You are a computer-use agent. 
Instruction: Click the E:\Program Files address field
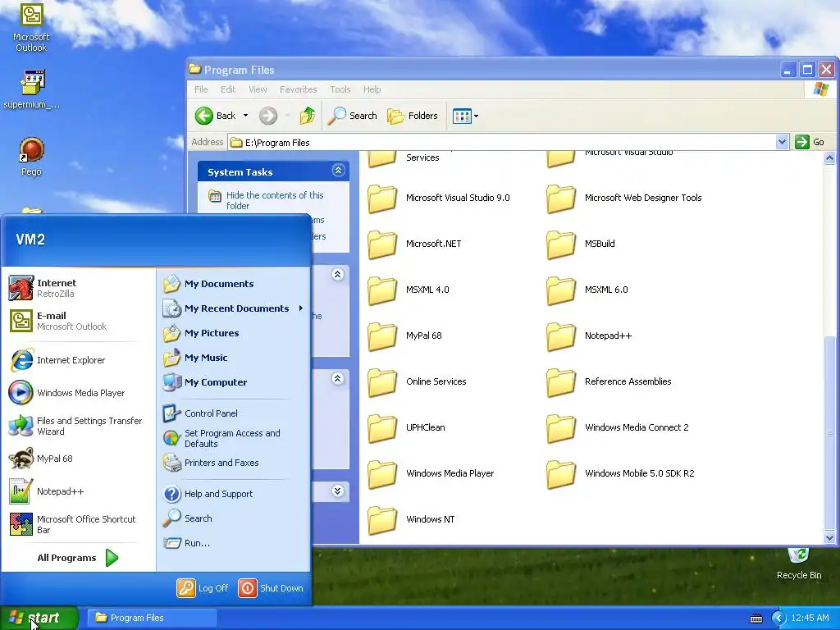(503, 143)
